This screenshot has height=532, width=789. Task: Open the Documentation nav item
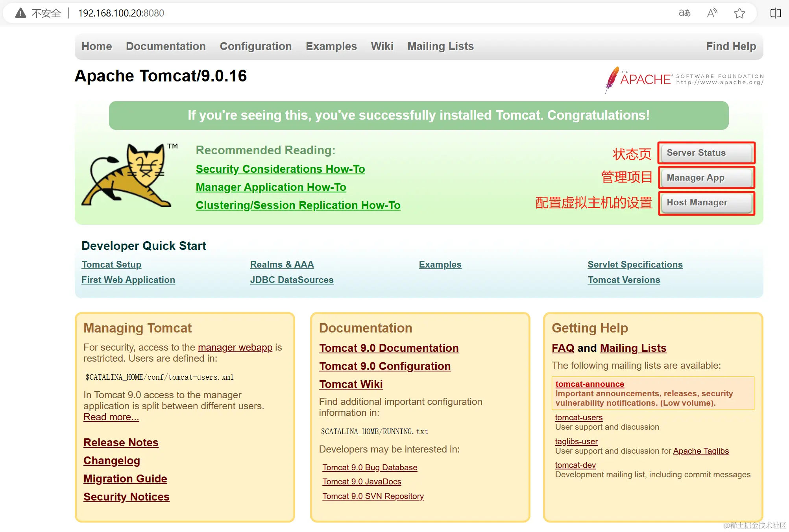(x=166, y=46)
